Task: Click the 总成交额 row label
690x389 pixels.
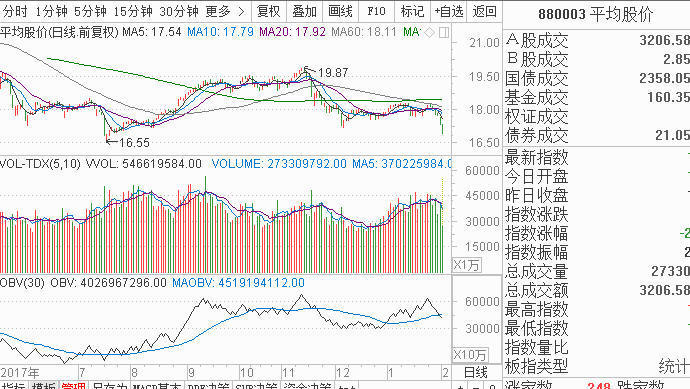Action: 537,290
